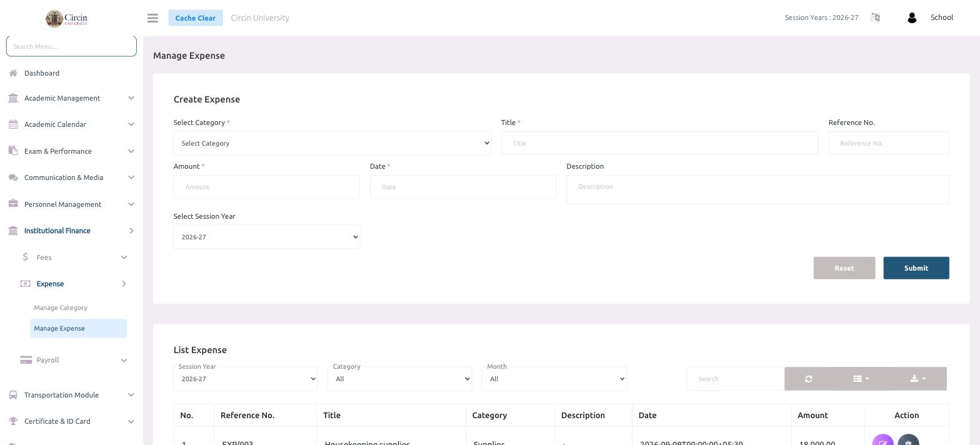This screenshot has width=980, height=445.
Task: Select Manage Expense menu item
Action: tap(78, 328)
